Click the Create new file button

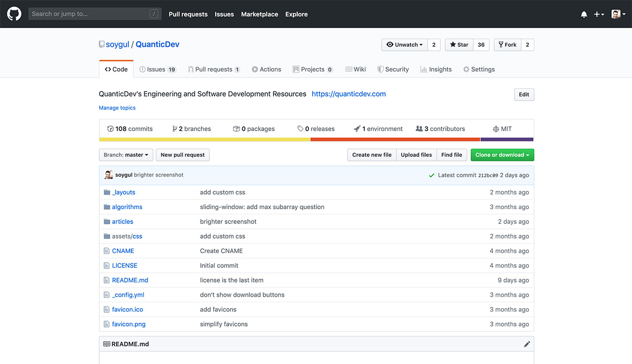point(372,155)
